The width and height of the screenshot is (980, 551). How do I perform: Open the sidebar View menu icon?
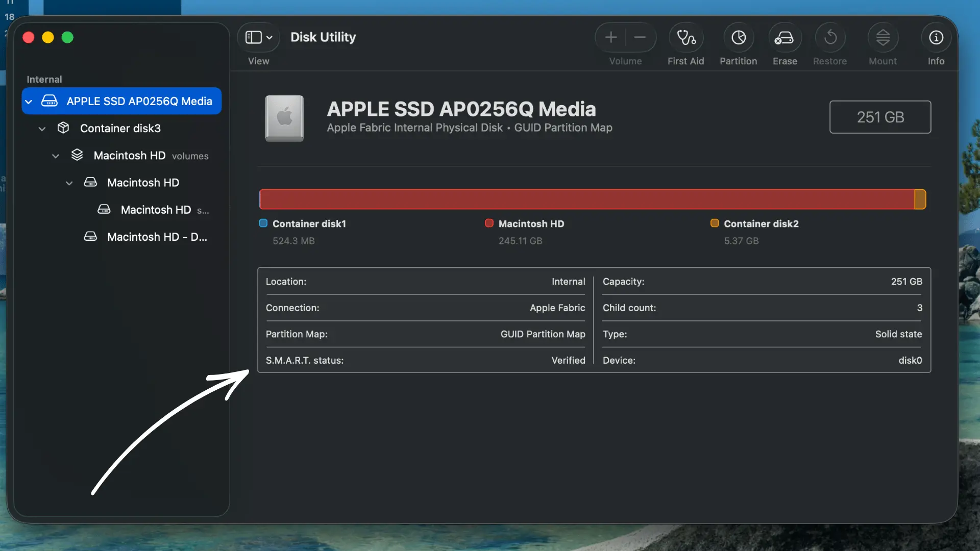tap(254, 37)
